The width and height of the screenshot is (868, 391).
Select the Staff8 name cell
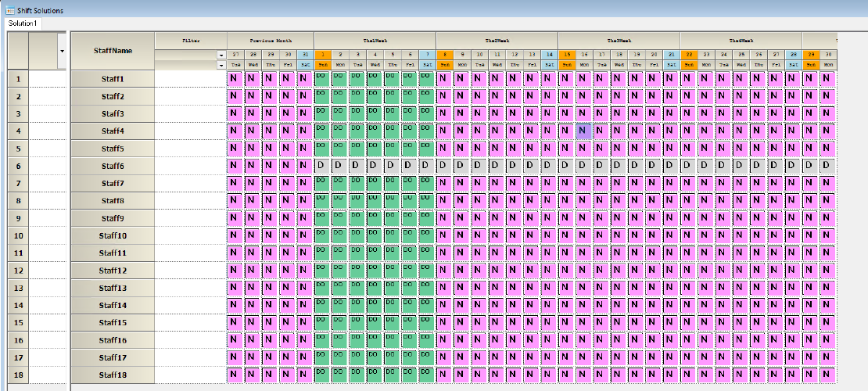[113, 201]
